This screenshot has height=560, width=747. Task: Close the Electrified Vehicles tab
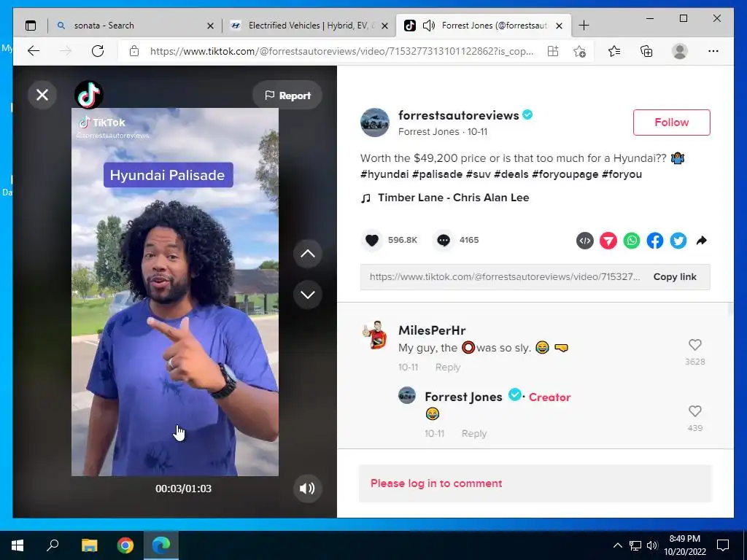[x=385, y=26]
